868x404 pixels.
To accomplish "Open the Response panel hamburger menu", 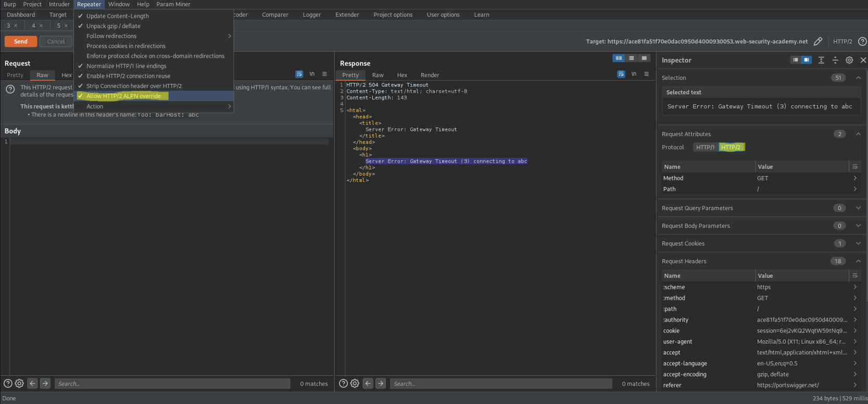I will pyautogui.click(x=646, y=74).
